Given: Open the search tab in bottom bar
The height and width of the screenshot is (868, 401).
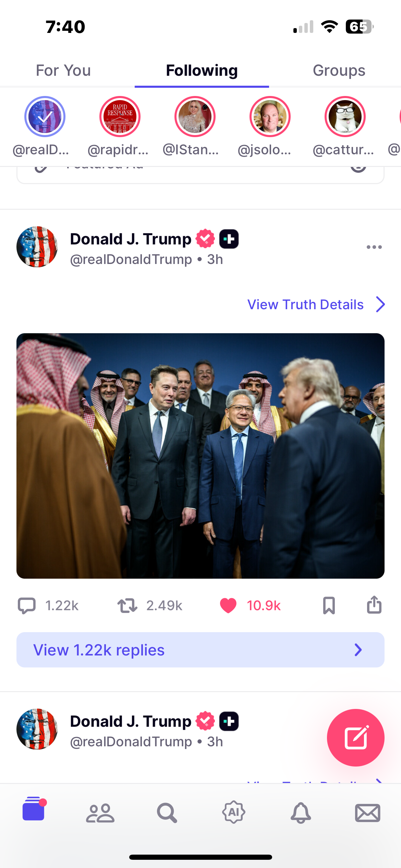Looking at the screenshot, I should (x=167, y=813).
